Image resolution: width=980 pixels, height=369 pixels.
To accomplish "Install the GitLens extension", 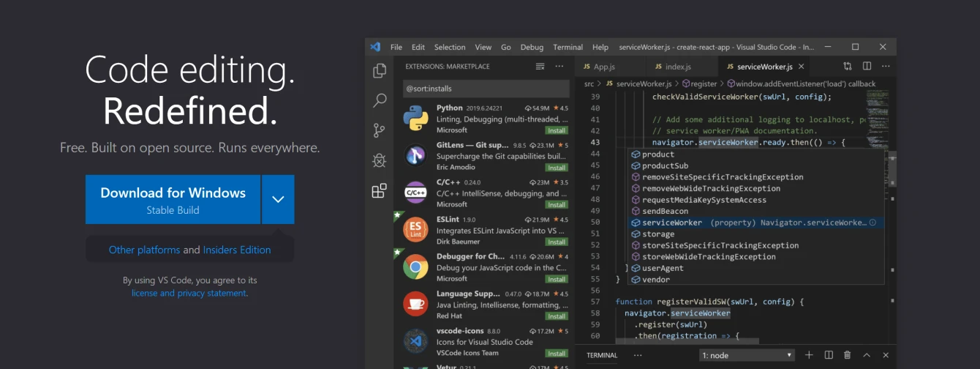I will pos(557,168).
